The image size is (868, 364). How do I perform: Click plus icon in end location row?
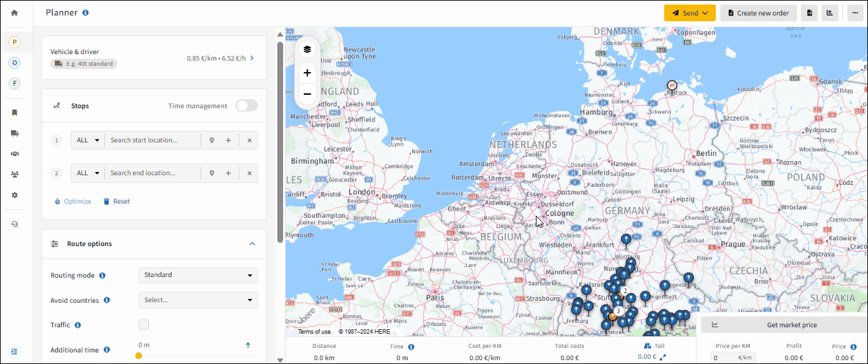[228, 173]
